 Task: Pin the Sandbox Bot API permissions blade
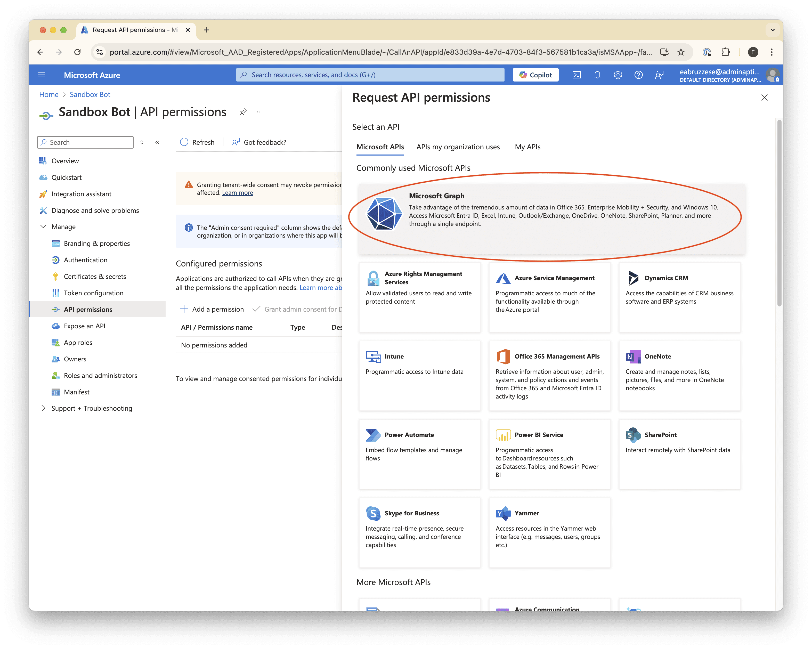tap(243, 112)
